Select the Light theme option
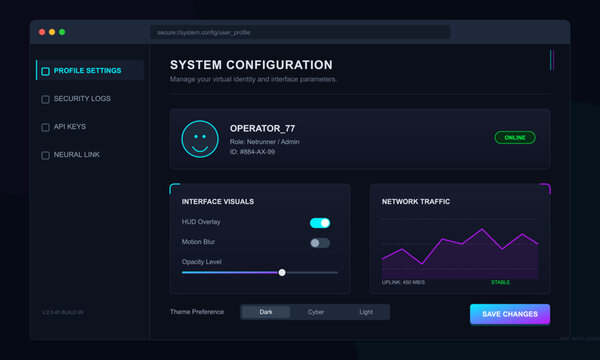Image resolution: width=600 pixels, height=360 pixels. click(x=365, y=312)
